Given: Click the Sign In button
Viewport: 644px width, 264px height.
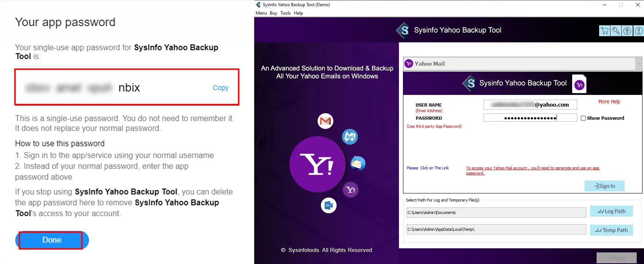Looking at the screenshot, I should (604, 186).
